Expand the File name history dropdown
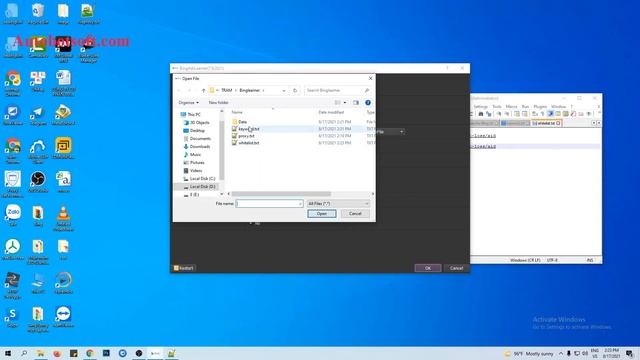 [300, 203]
